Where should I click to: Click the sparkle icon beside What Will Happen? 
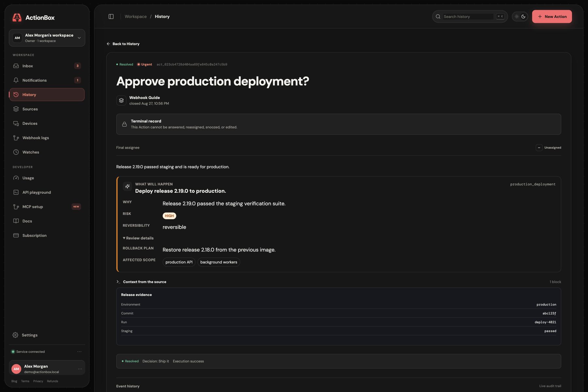(x=127, y=186)
